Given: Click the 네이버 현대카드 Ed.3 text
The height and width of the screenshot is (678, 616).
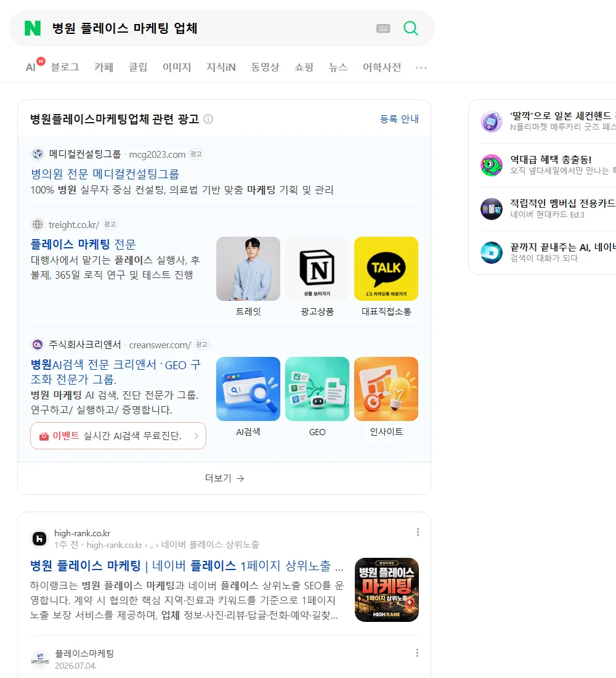Looking at the screenshot, I should [547, 214].
